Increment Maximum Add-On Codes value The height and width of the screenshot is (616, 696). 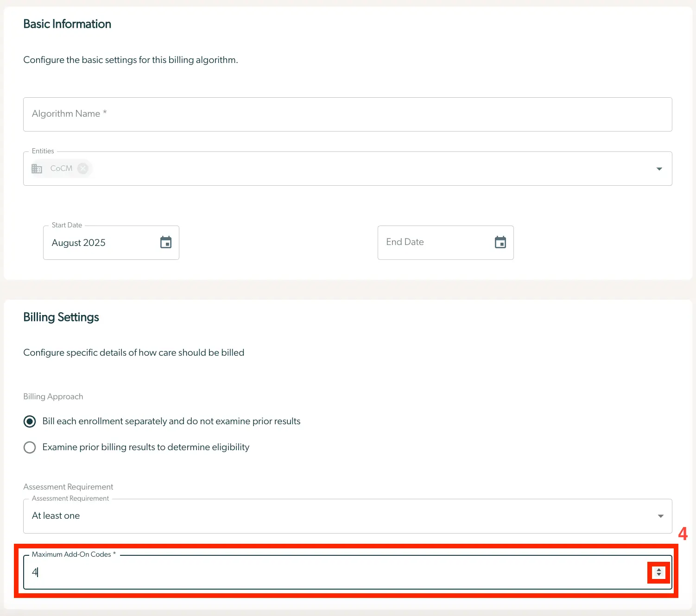658,569
